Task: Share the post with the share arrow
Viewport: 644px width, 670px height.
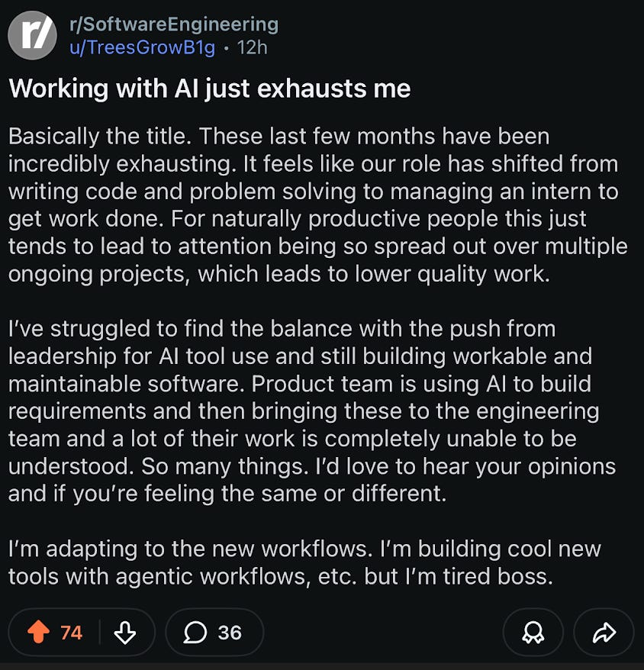Action: tap(604, 632)
